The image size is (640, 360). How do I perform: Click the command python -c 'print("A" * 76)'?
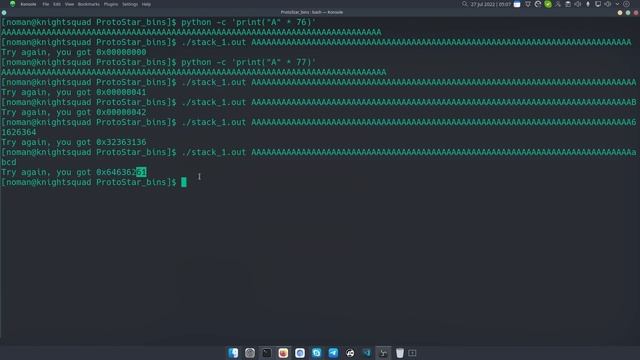[249, 22]
